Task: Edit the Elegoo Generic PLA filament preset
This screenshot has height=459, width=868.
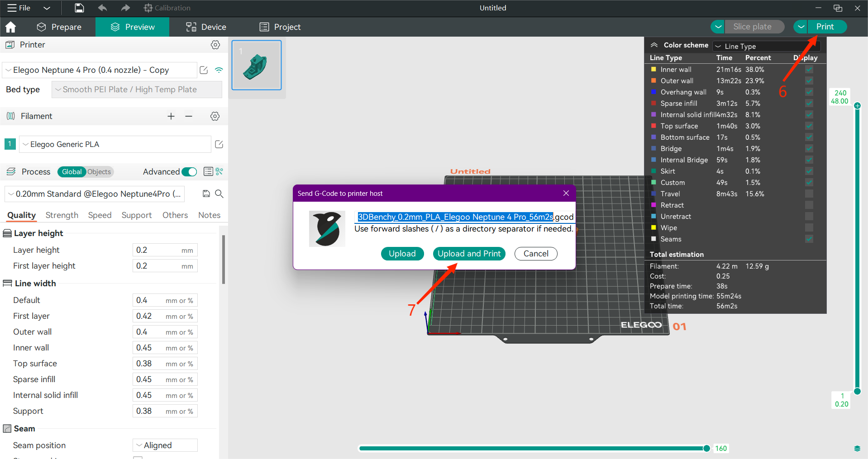Action: 219,144
